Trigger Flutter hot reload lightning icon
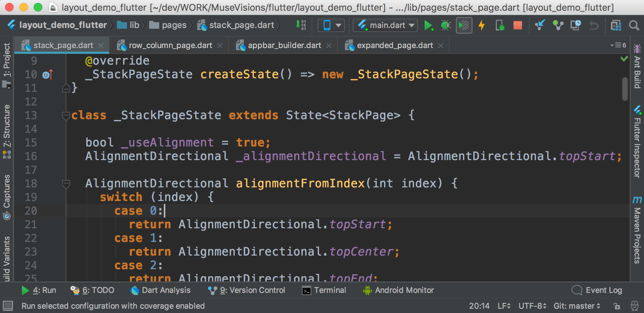Screen dimensions: 644x313 482,25
